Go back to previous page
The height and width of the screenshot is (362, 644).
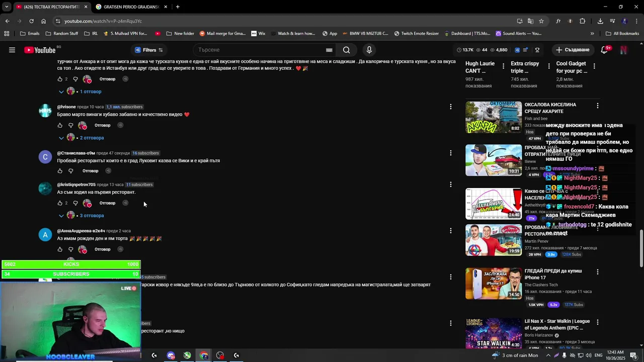[x=7, y=21]
